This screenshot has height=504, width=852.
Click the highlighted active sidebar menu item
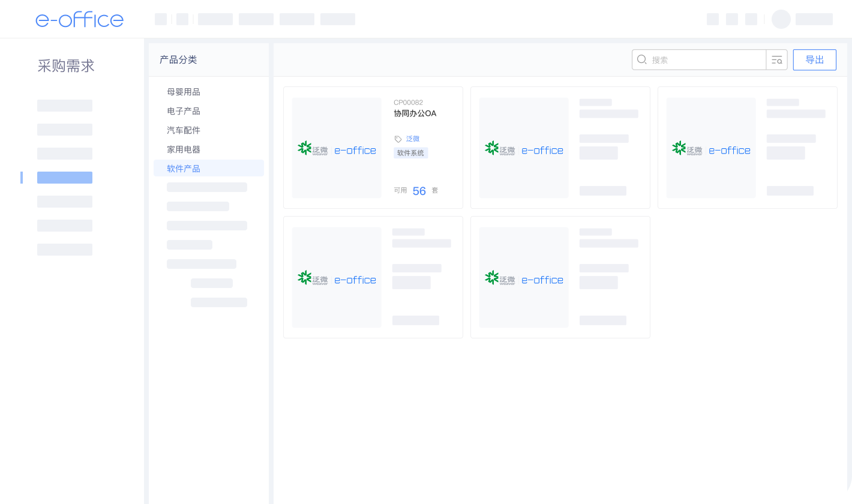(x=65, y=178)
